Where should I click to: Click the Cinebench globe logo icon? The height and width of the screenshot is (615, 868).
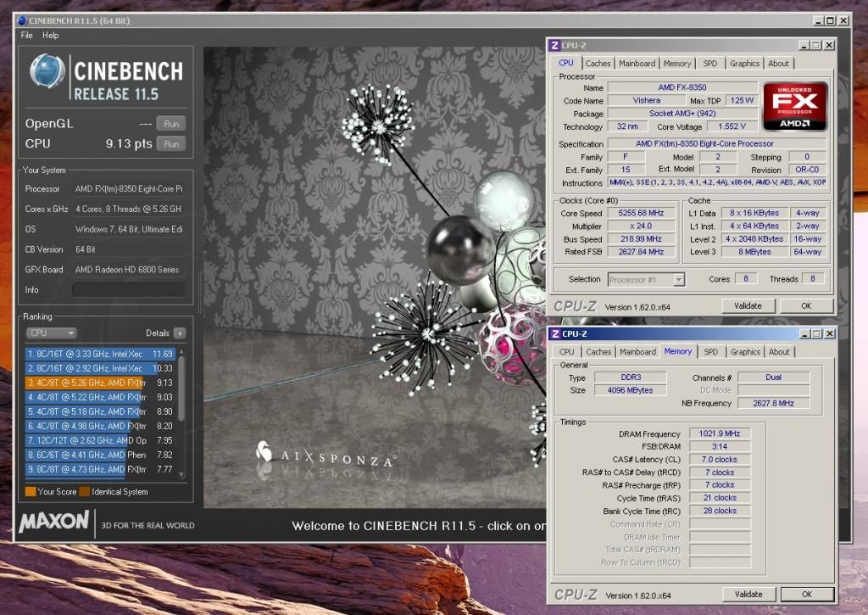coord(47,71)
